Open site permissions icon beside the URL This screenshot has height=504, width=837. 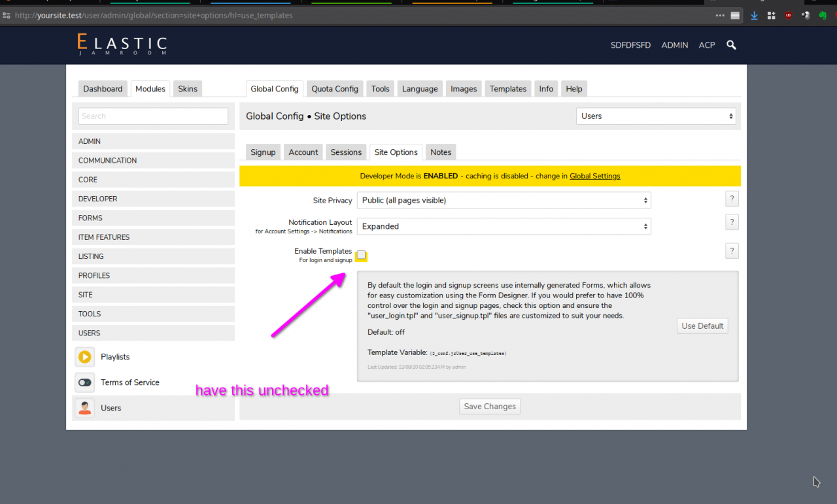click(x=7, y=15)
